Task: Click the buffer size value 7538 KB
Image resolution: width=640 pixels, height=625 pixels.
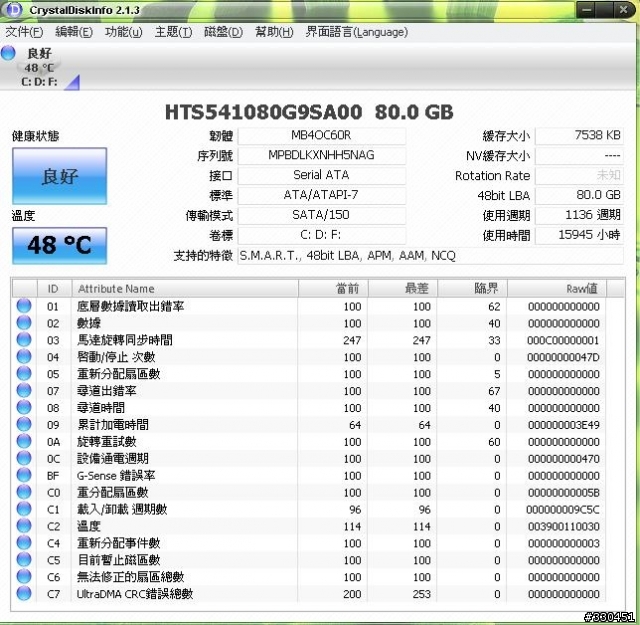Action: point(579,136)
